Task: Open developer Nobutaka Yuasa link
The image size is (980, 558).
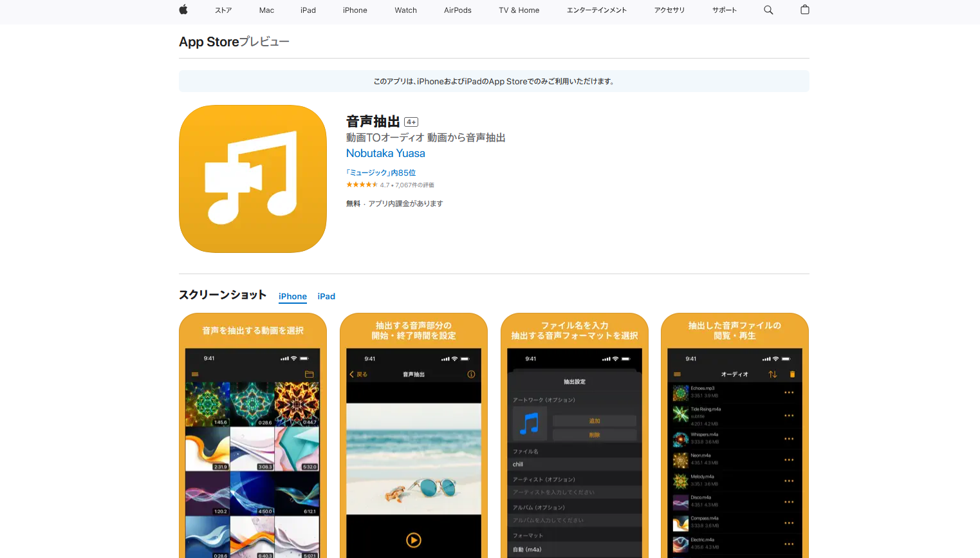Action: 385,153
